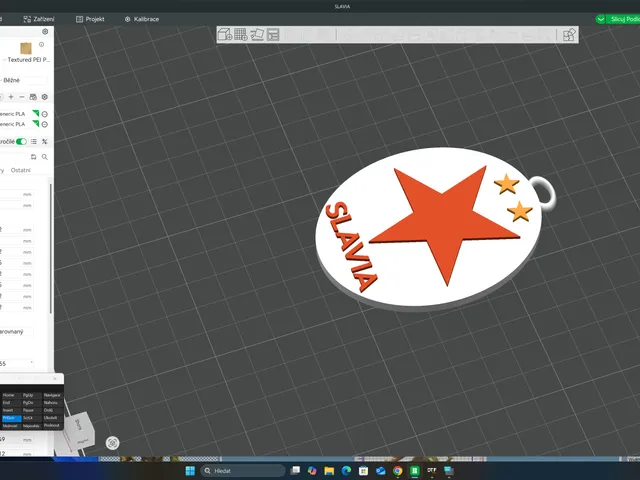Viewport: 640px width, 480px height.
Task: Click the add plate grid icon
Action: click(x=241, y=34)
